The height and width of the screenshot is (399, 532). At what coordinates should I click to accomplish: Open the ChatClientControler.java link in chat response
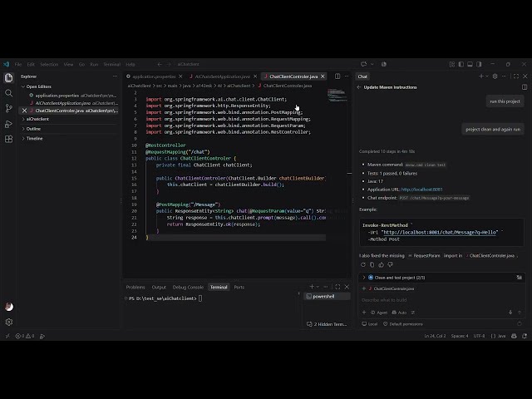(x=491, y=255)
